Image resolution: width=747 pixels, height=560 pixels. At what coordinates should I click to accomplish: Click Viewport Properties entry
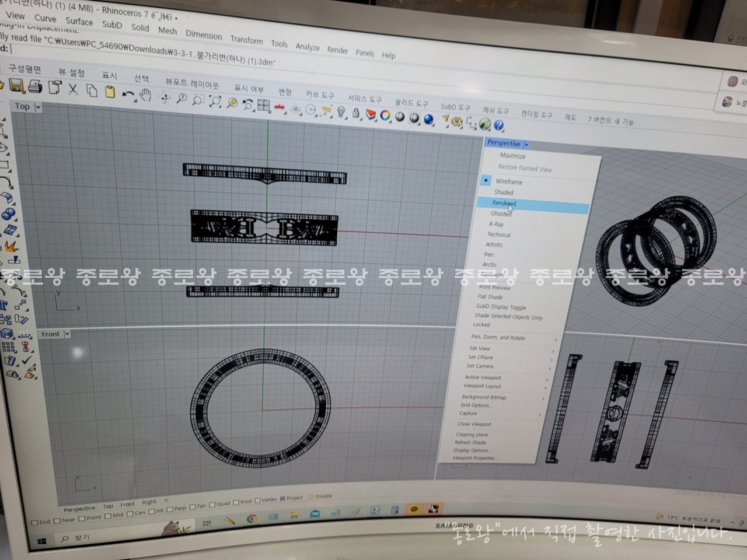pos(474,458)
